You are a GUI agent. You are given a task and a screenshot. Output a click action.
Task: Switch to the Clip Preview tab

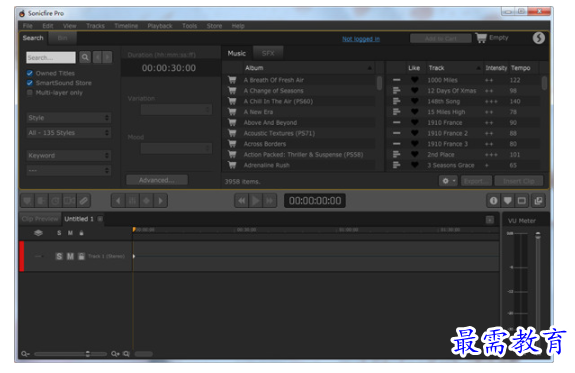[x=40, y=219]
